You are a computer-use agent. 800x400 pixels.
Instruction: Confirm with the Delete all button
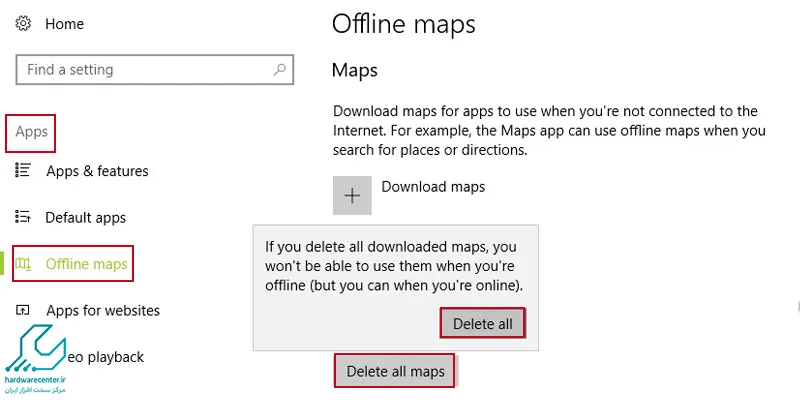483,324
